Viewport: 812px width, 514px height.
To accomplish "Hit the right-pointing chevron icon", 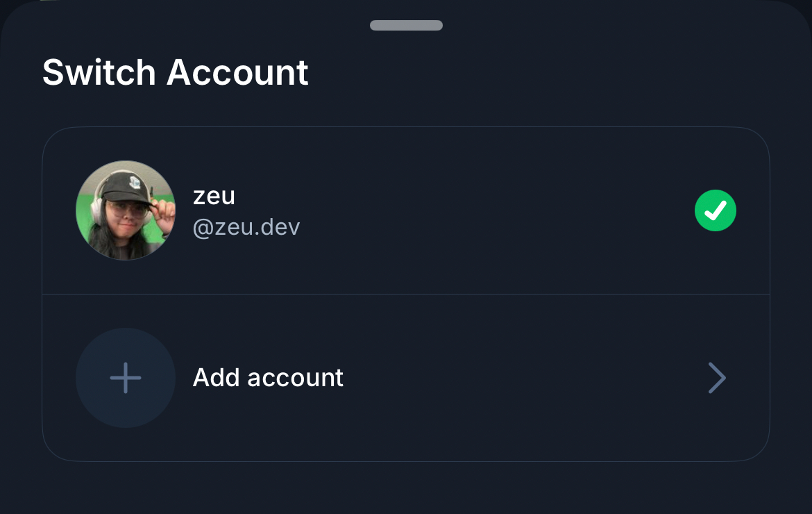I will (x=717, y=378).
